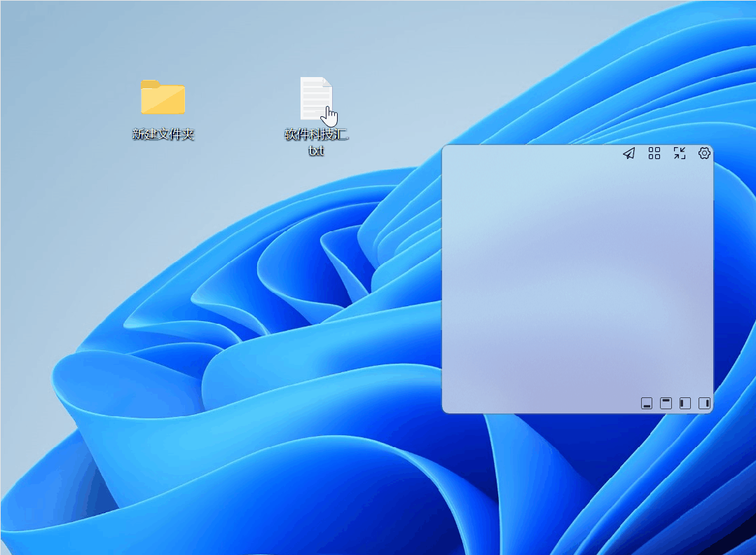Expand layout options via the grid icon
Viewport: 756px width, 555px height.
click(x=654, y=153)
